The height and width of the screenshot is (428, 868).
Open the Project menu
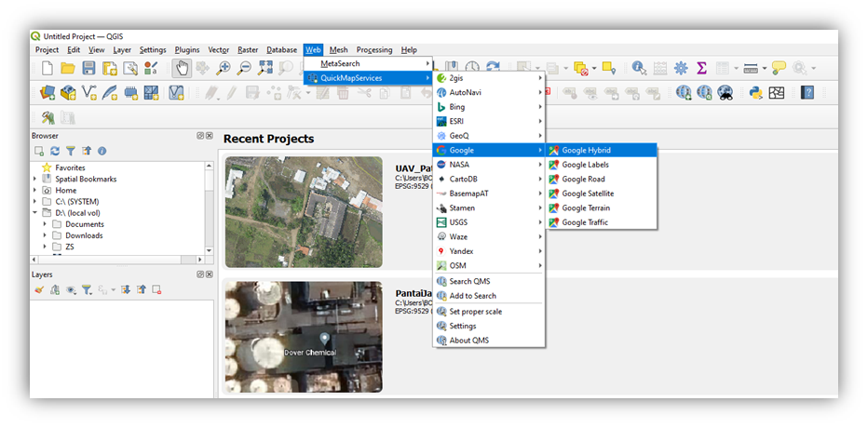point(47,49)
